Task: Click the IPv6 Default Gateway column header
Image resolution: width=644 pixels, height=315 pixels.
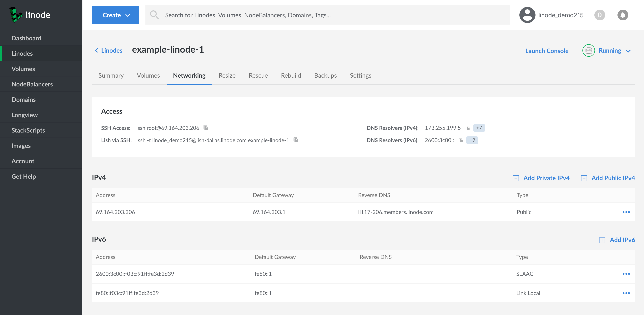Action: 275,257
